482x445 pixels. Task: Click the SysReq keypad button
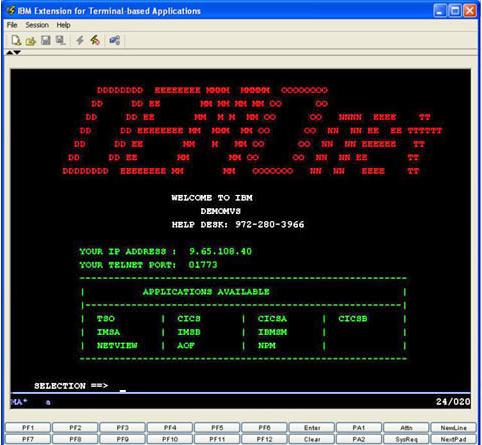406,439
